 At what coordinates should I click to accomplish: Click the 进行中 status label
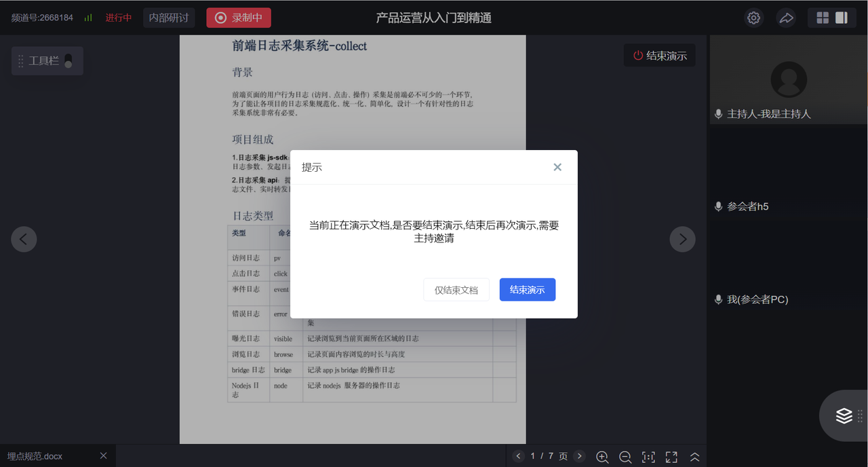click(x=119, y=18)
